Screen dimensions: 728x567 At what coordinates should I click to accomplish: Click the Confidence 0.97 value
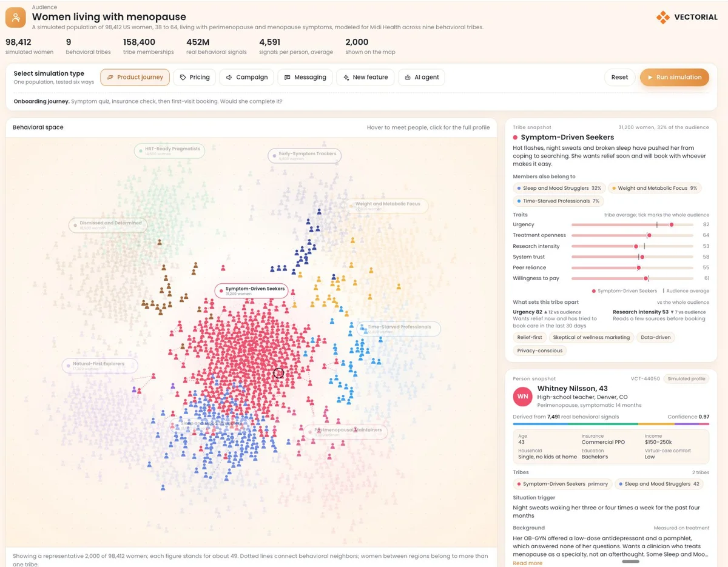689,417
